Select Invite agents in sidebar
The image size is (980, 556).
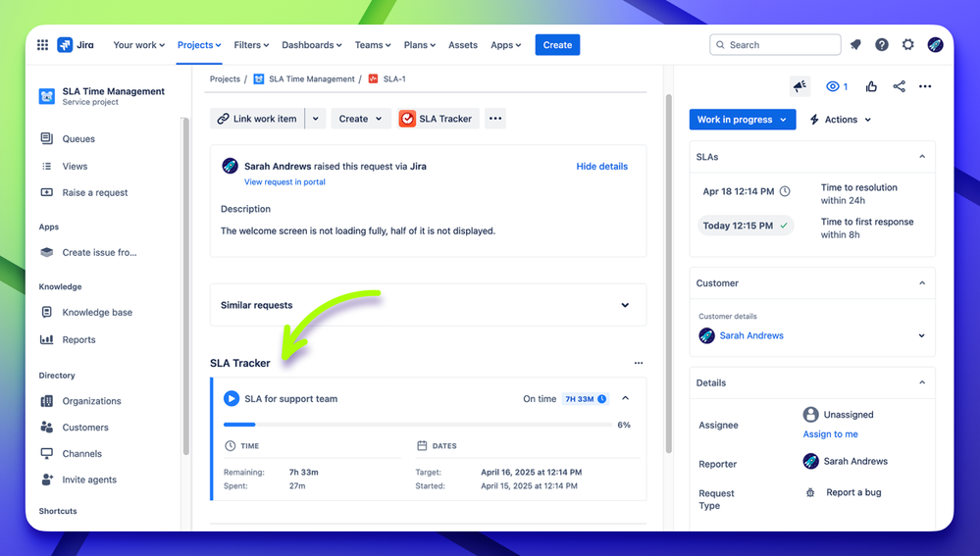point(88,480)
